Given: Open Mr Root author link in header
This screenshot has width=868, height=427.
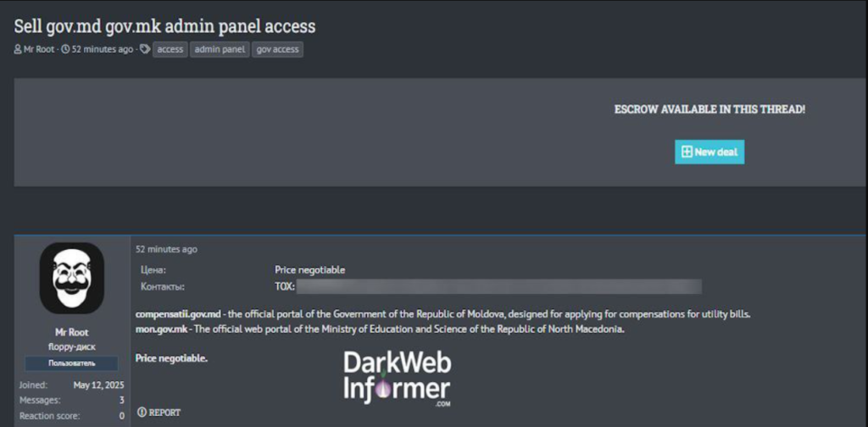Looking at the screenshot, I should click(39, 50).
